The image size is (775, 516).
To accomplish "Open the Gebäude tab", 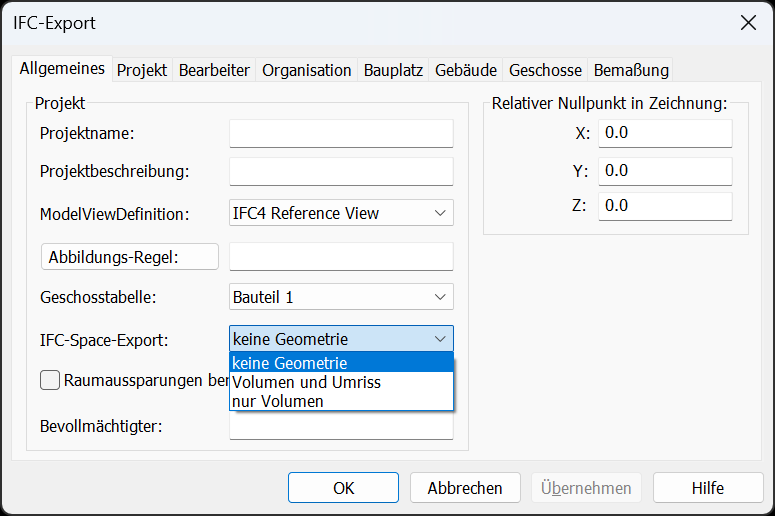I will click(x=466, y=70).
